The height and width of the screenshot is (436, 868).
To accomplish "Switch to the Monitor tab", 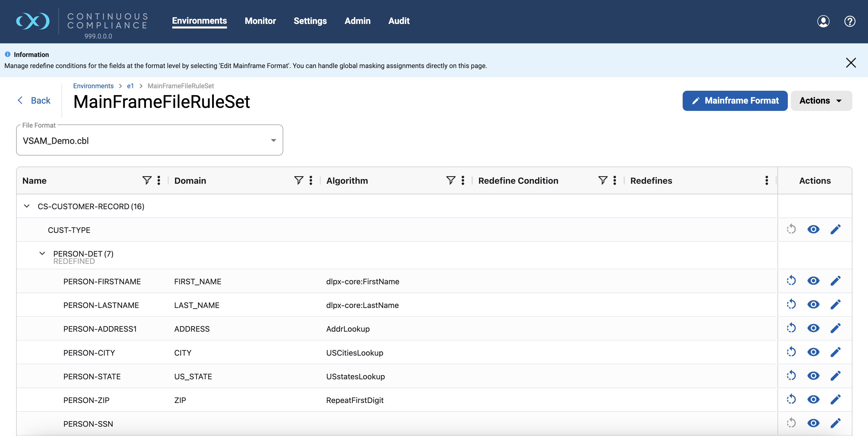I will tap(260, 21).
